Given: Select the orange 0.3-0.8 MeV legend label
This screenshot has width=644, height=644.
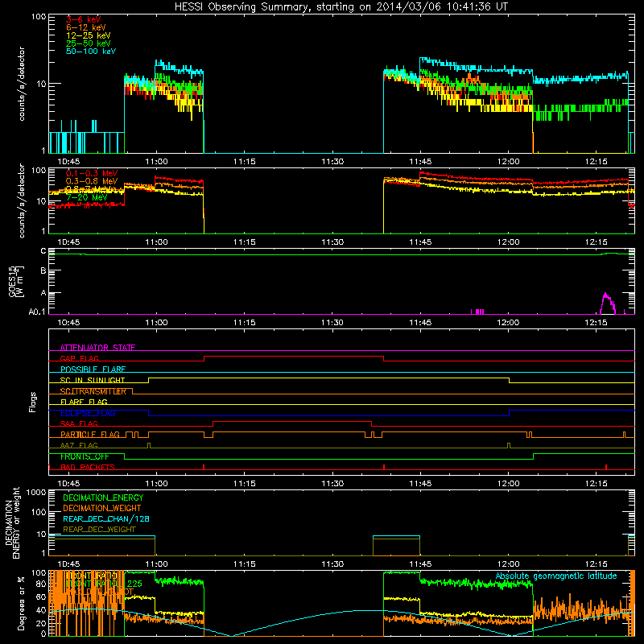Looking at the screenshot, I should [92, 181].
